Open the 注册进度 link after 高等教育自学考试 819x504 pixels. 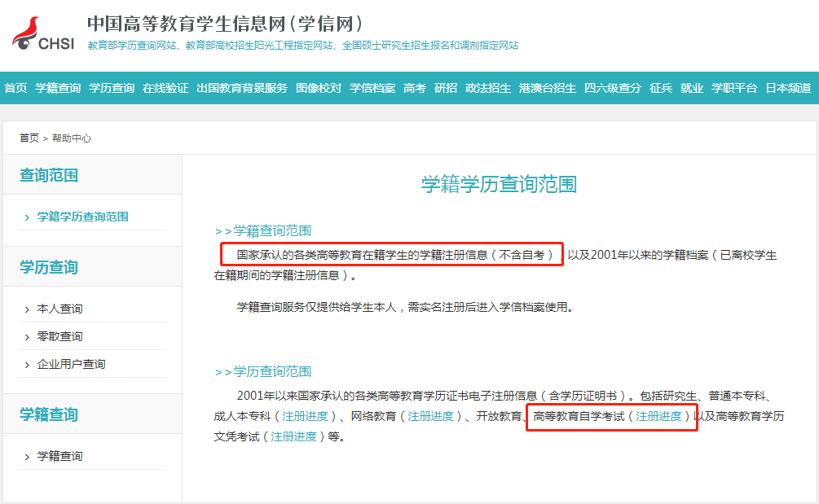point(658,416)
